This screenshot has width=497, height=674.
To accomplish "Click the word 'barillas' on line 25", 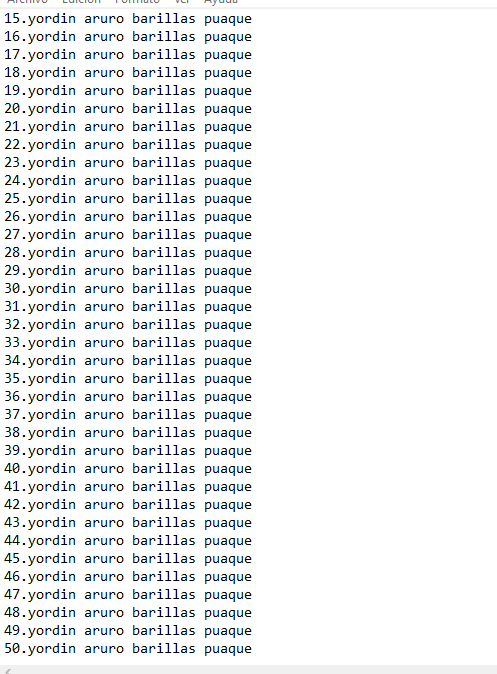I will (x=164, y=199).
